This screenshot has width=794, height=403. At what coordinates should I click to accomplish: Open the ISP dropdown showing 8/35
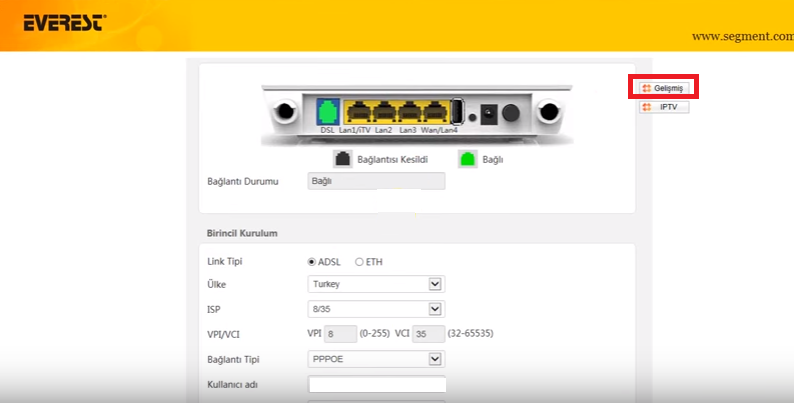pyautogui.click(x=376, y=309)
